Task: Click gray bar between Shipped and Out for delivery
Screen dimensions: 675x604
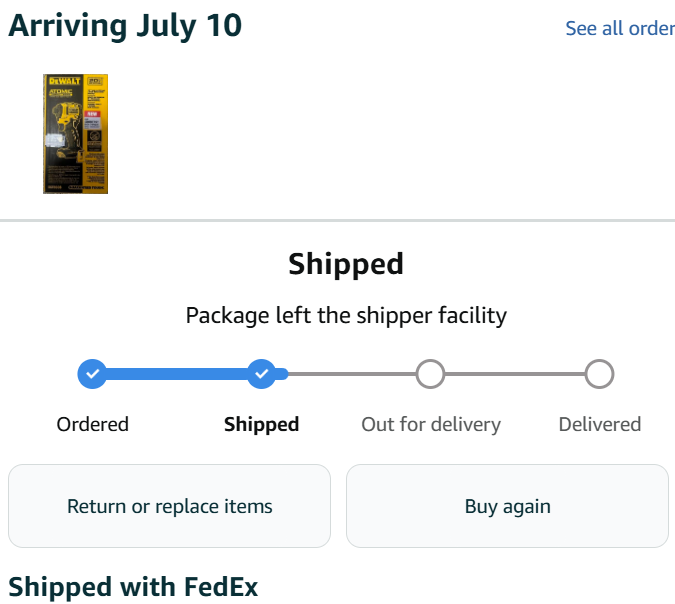Action: 351,374
